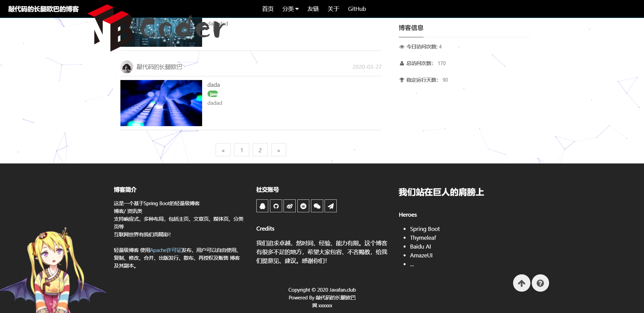Click the Heroes footer heading
Viewport: 644px width, 313px height.
tap(408, 215)
